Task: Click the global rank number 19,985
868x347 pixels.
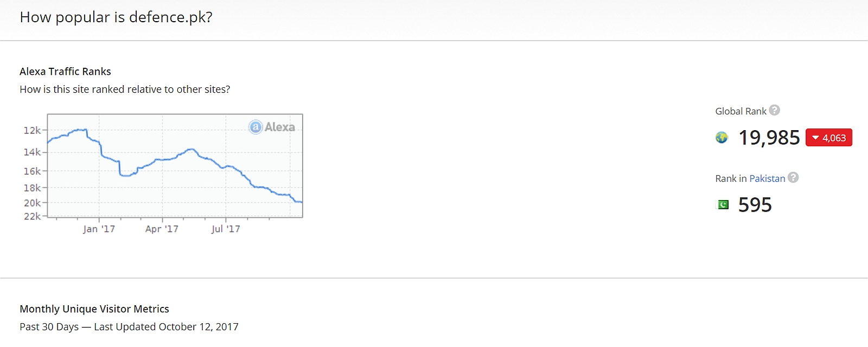Action: click(x=769, y=138)
